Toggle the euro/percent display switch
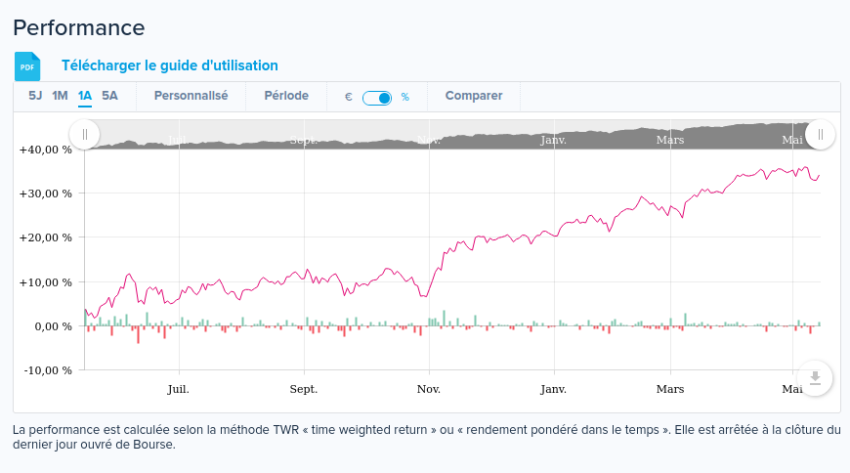 377,97
